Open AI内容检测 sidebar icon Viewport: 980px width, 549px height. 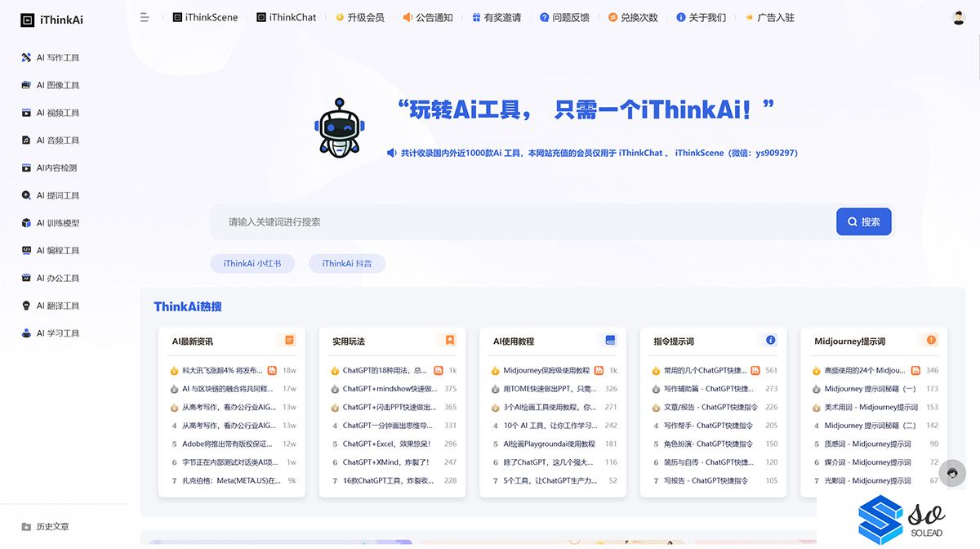(x=28, y=167)
